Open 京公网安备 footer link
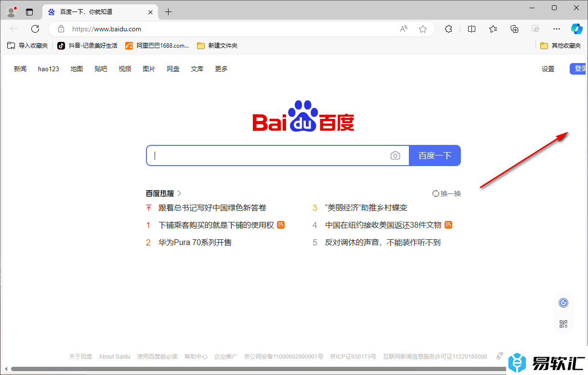This screenshot has width=588, height=375. (x=284, y=357)
